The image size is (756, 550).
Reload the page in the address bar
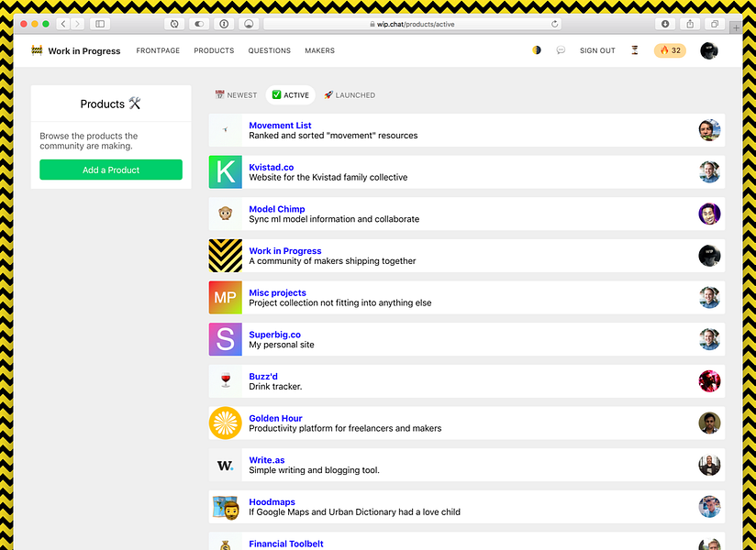coord(554,24)
